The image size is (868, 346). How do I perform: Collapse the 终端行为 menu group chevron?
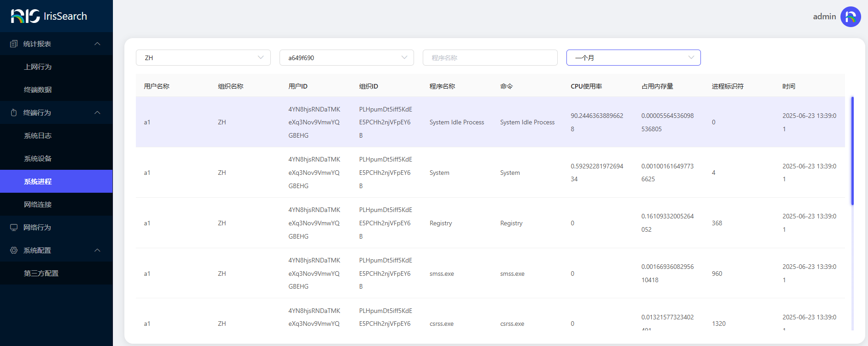click(97, 113)
